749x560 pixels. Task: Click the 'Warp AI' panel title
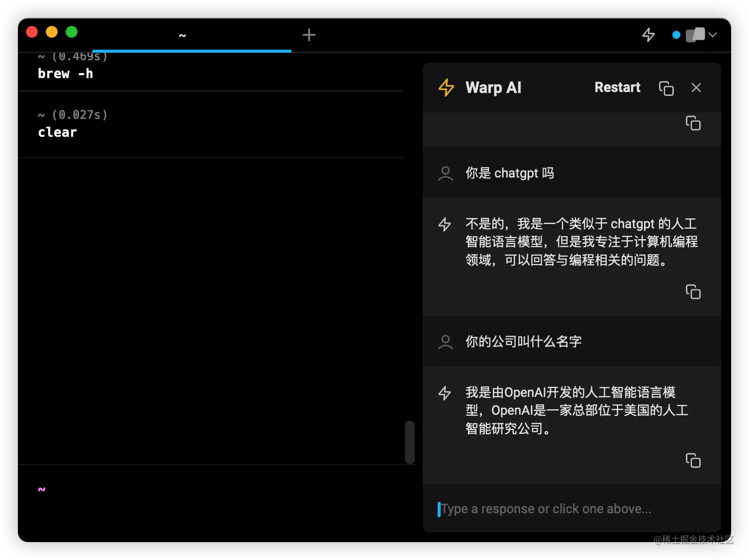[x=493, y=88]
